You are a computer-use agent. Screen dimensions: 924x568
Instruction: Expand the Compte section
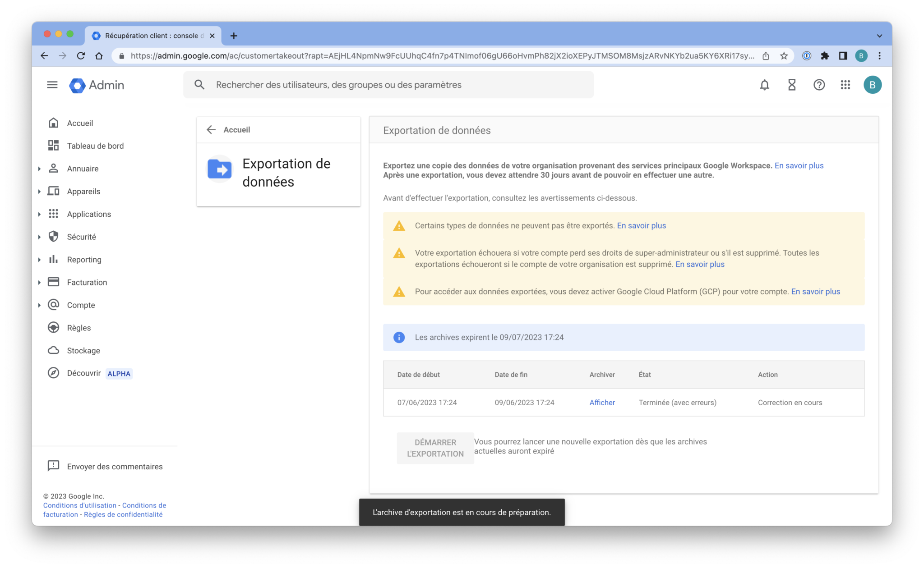(39, 305)
